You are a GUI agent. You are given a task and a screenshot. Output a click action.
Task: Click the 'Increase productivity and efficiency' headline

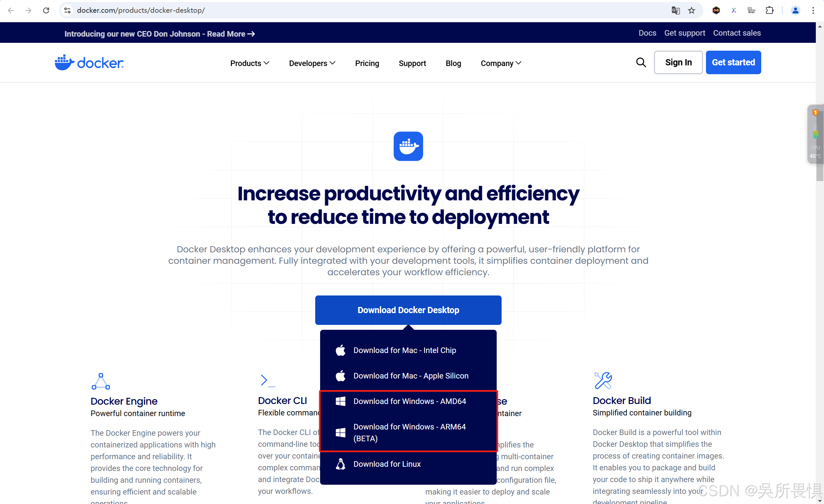pyautogui.click(x=408, y=193)
